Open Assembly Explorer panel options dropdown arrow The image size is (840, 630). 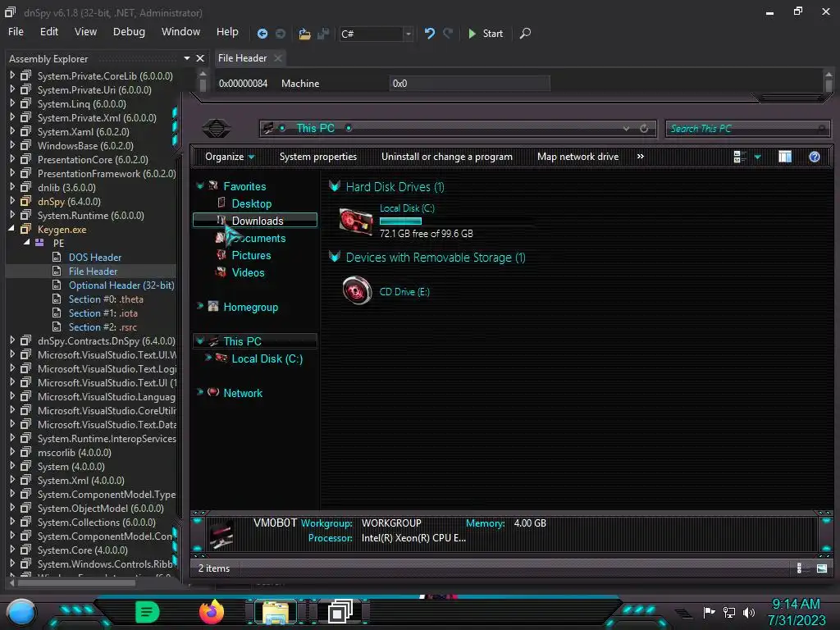(186, 58)
